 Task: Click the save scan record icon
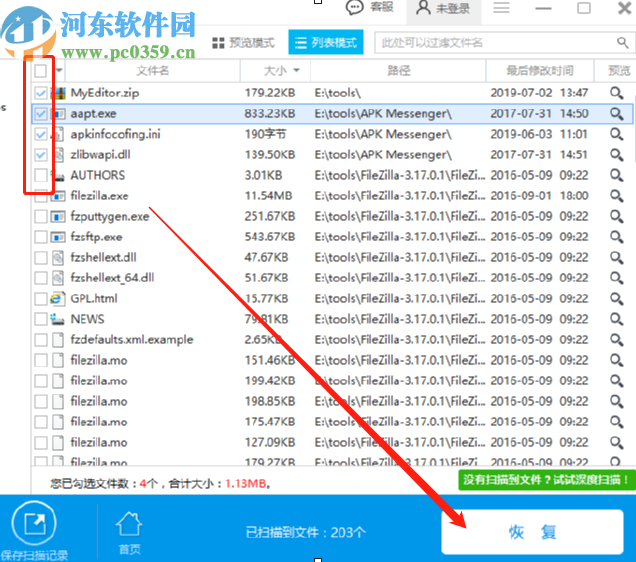pos(34,523)
